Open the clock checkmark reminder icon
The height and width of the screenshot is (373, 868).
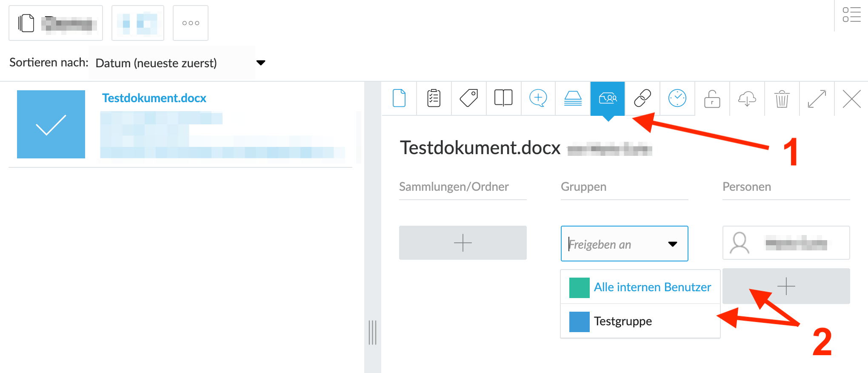(x=677, y=98)
